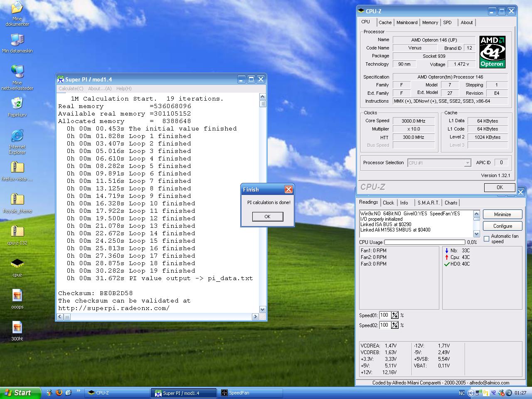Select the firefox-vista zip archive icon
This screenshot has width=532, height=399.
pyautogui.click(x=17, y=171)
